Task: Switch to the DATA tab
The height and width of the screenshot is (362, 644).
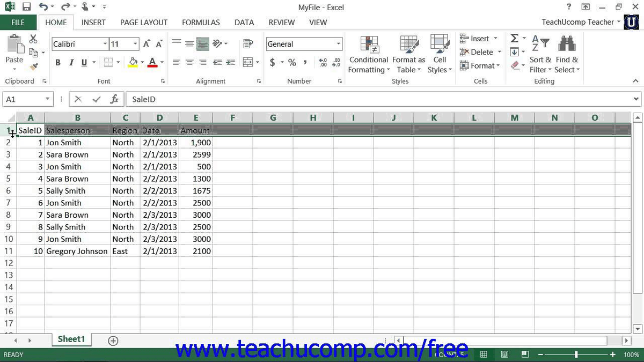Action: (x=244, y=23)
